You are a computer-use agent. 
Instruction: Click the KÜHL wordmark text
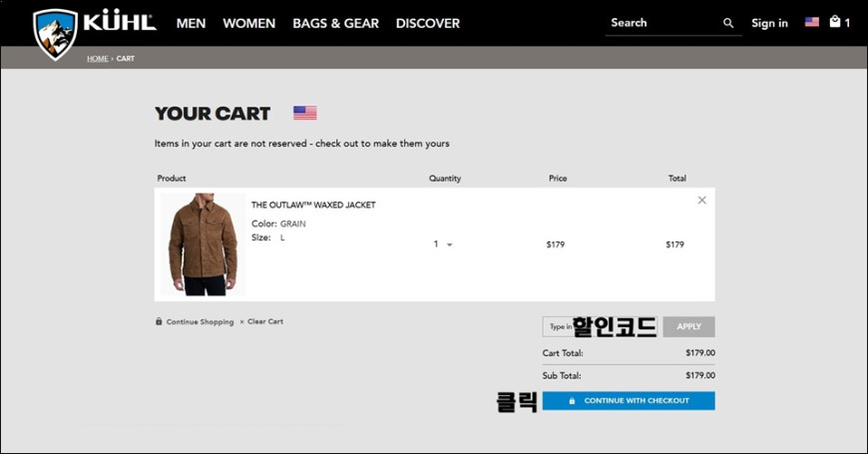click(120, 22)
